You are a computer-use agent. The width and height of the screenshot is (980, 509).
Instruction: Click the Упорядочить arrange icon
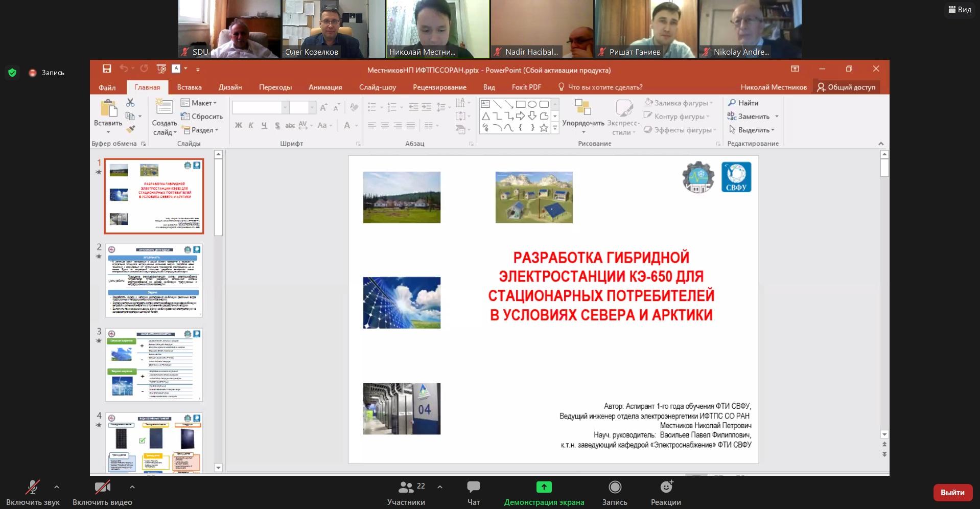pyautogui.click(x=583, y=108)
